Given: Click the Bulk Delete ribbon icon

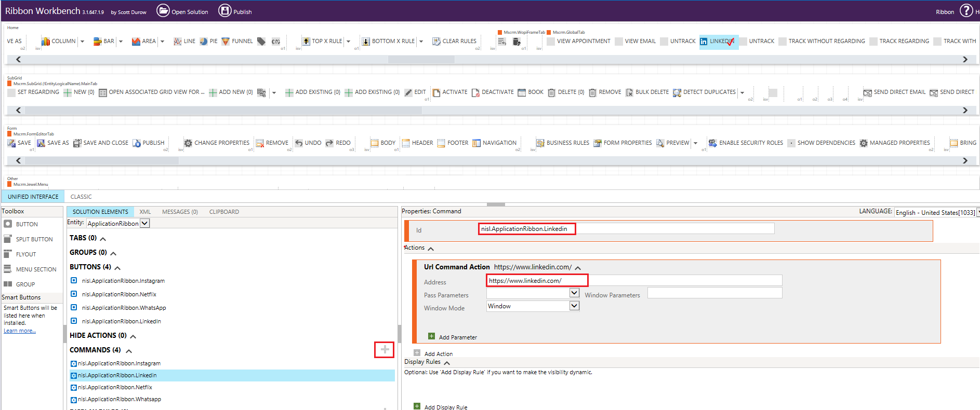Looking at the screenshot, I should (629, 92).
